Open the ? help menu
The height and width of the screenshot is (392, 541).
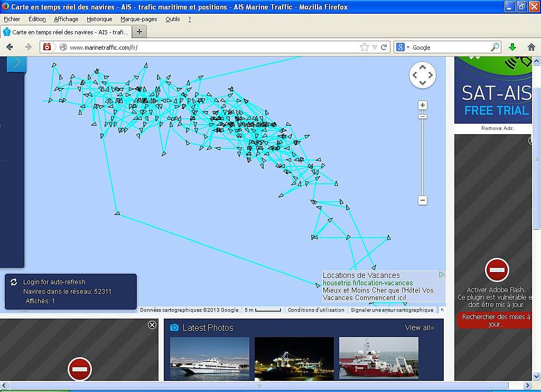pos(190,19)
